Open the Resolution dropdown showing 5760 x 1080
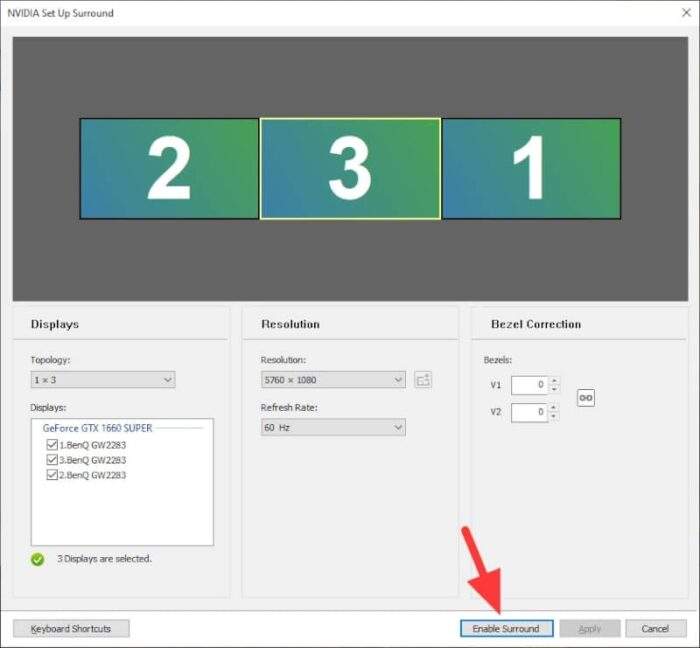 coord(333,380)
